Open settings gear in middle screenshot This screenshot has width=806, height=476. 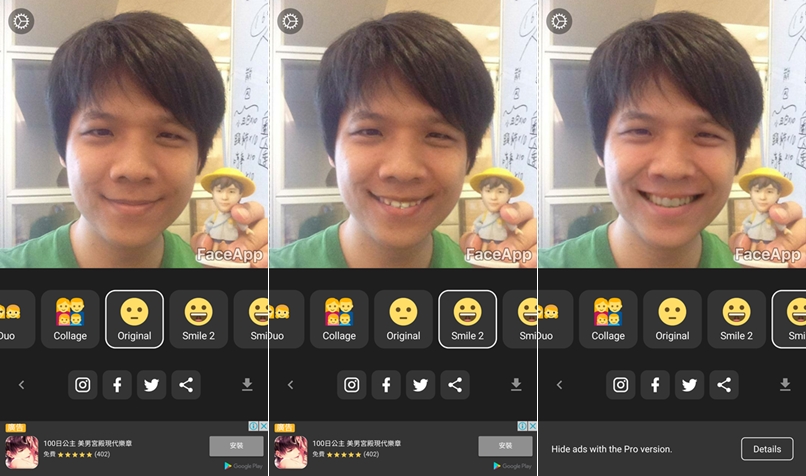tap(290, 22)
